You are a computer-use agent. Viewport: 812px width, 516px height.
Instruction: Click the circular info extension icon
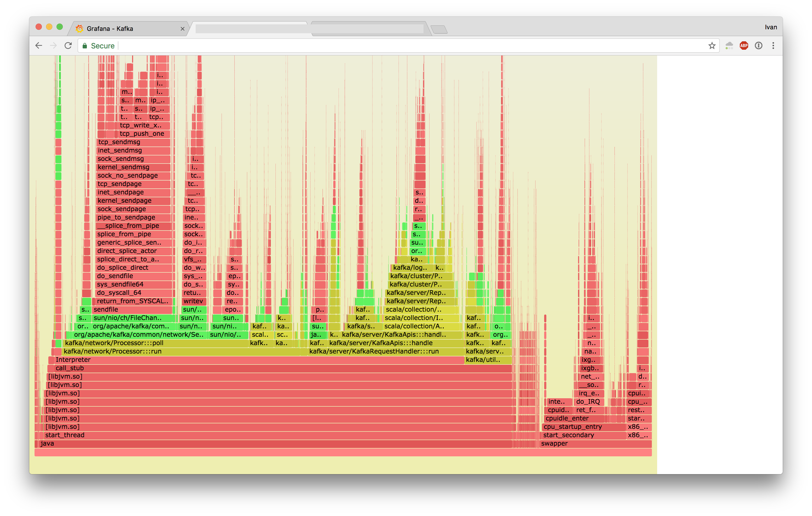(x=759, y=46)
